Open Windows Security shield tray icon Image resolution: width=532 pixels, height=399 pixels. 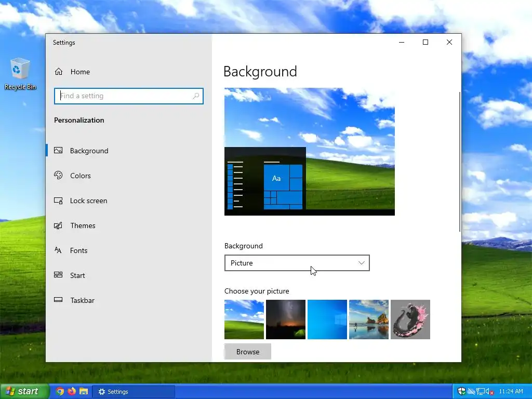[461, 391]
